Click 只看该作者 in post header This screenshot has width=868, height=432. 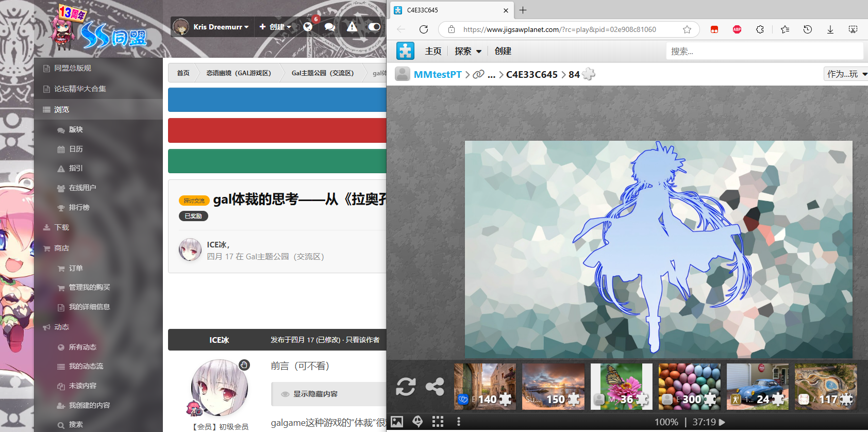tap(362, 340)
